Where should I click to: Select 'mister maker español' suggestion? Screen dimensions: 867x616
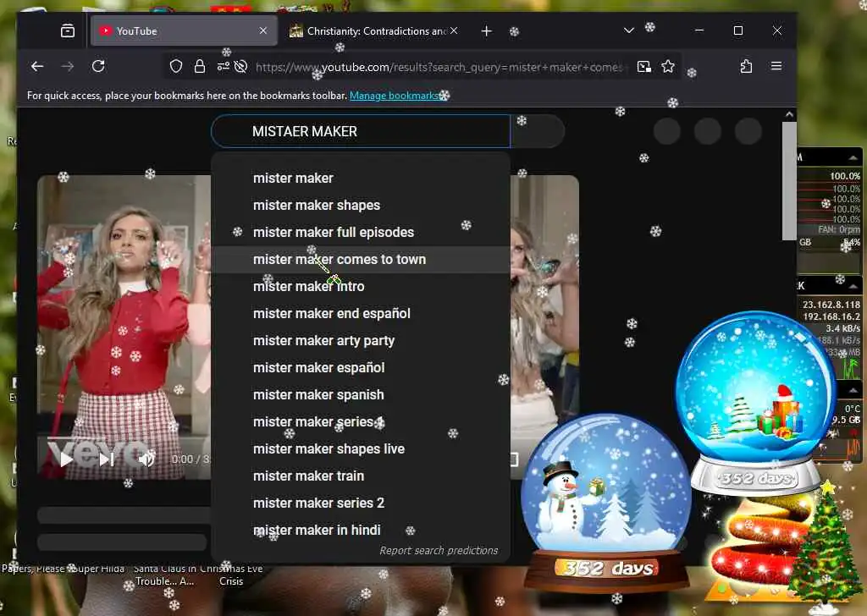[x=361, y=367]
